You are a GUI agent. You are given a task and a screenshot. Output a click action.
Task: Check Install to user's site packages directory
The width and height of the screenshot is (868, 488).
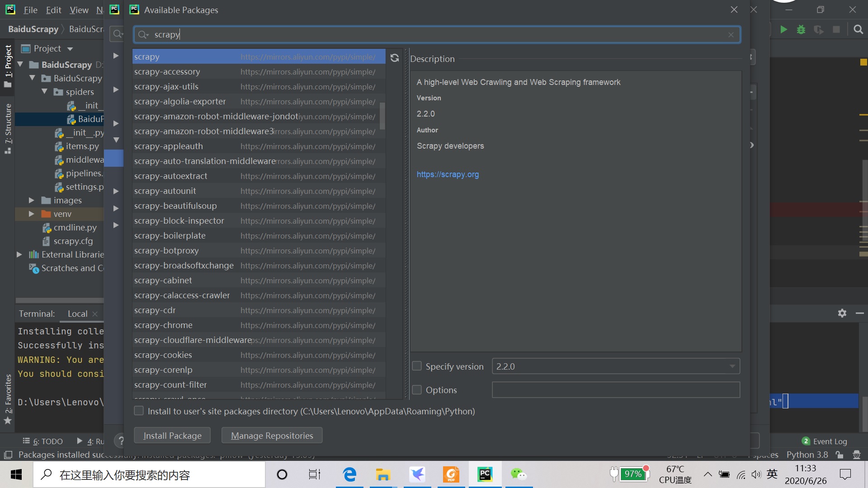click(x=139, y=411)
